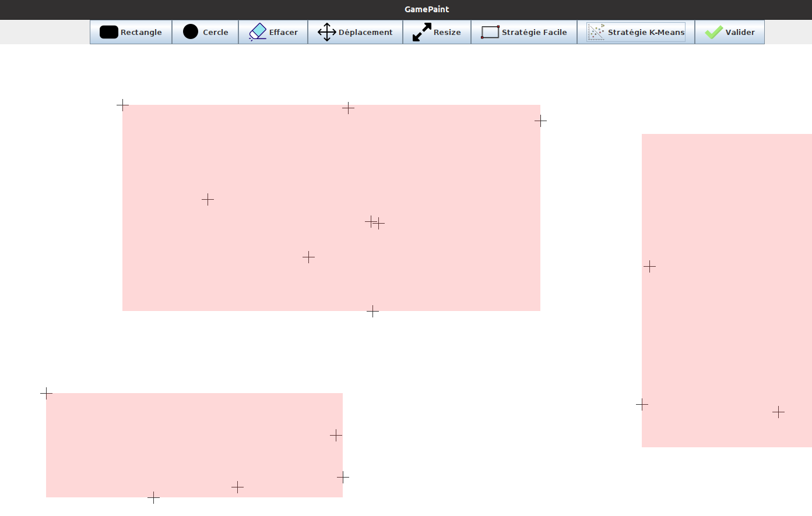Click cross marker on bottom-left rectangle's bottom edge
The width and height of the screenshot is (812, 516).
[153, 497]
